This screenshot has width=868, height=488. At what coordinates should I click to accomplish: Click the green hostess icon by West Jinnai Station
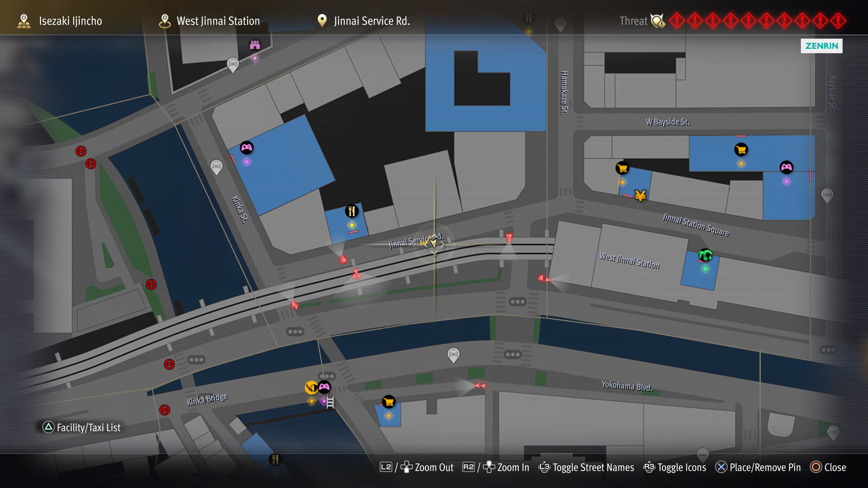[x=705, y=255]
